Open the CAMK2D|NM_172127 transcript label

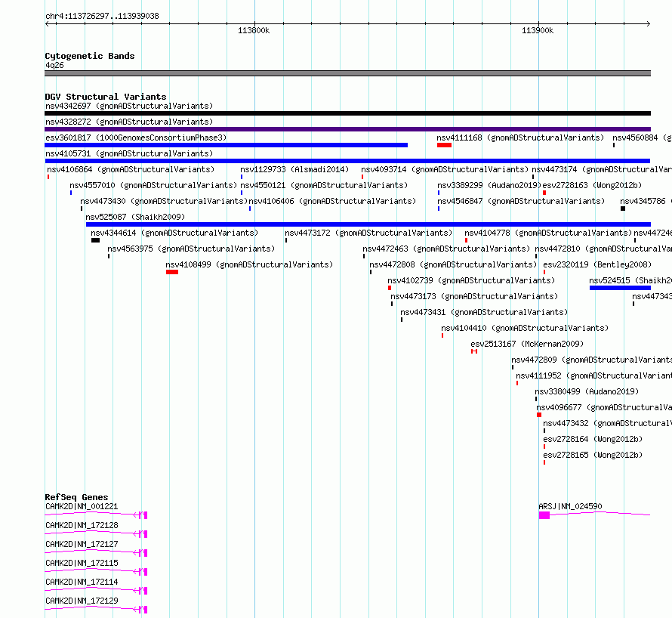point(82,544)
